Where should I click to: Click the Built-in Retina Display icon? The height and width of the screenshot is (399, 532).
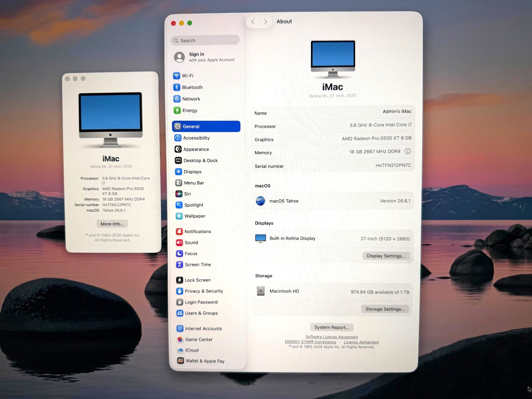pyautogui.click(x=261, y=238)
